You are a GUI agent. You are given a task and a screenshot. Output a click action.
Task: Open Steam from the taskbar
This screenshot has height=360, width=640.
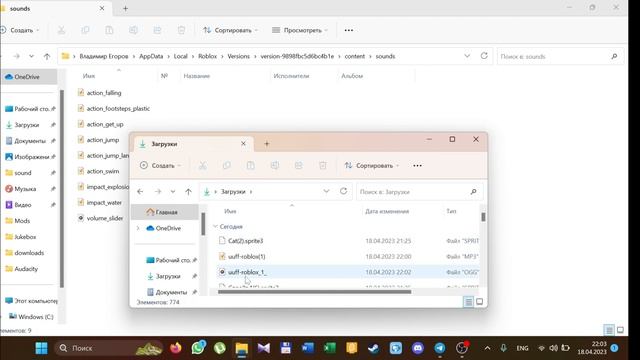click(x=373, y=348)
